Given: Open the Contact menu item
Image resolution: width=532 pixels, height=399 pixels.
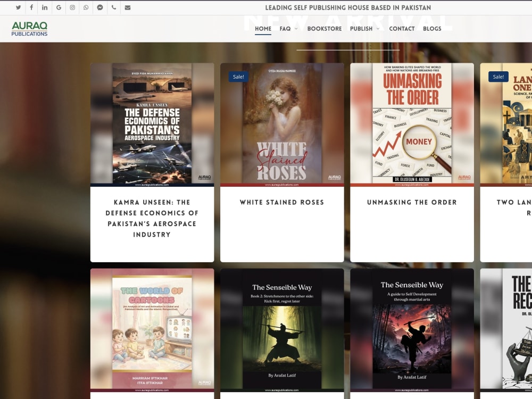Looking at the screenshot, I should (402, 29).
